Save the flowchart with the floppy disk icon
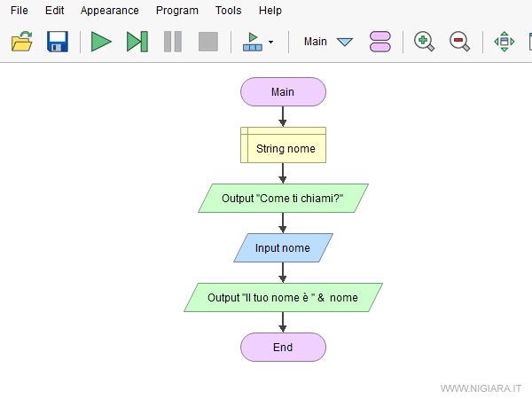The width and height of the screenshot is (532, 399). click(58, 41)
